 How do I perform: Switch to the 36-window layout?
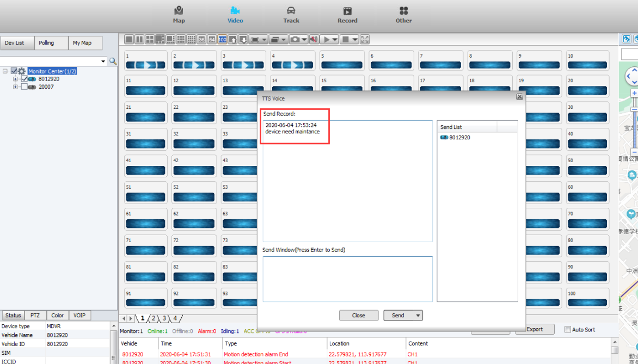(x=201, y=40)
